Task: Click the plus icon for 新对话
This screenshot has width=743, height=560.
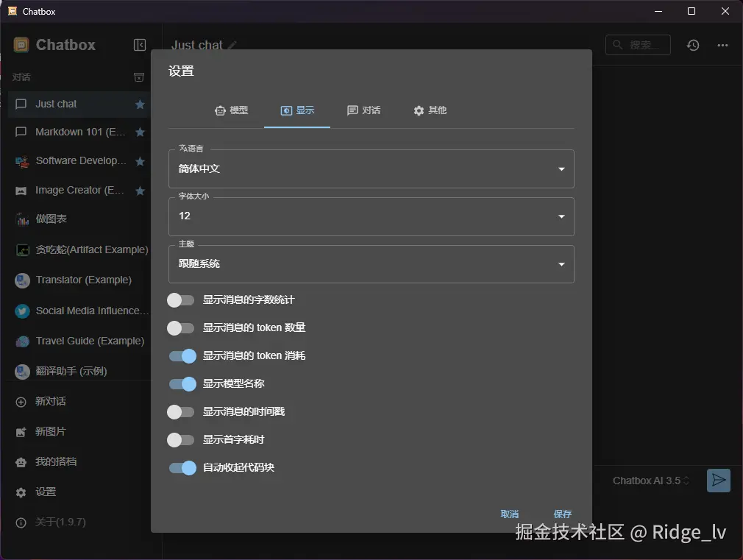Action: pyautogui.click(x=21, y=402)
